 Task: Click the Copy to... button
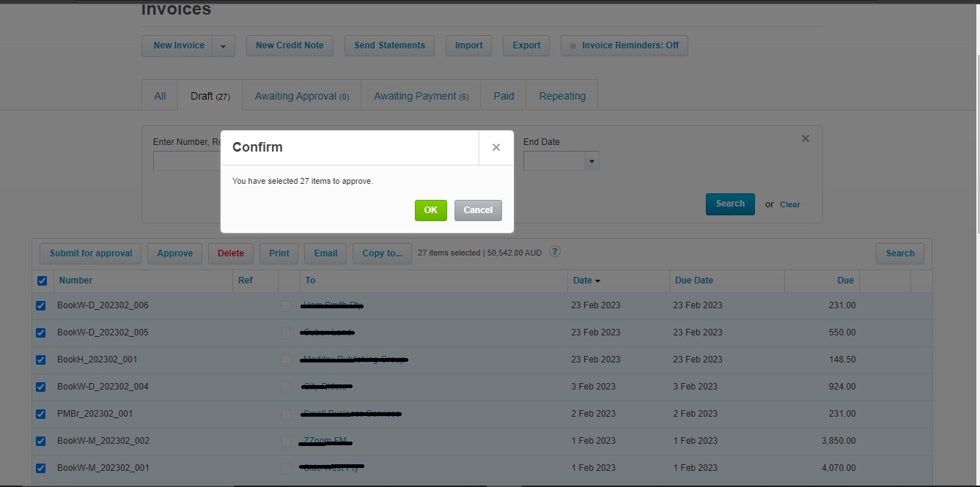(x=382, y=253)
